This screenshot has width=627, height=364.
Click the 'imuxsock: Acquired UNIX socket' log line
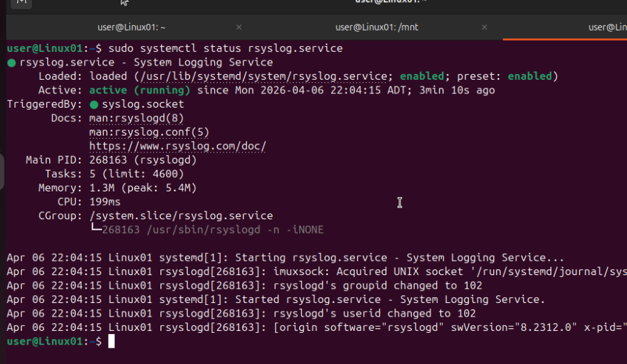317,272
